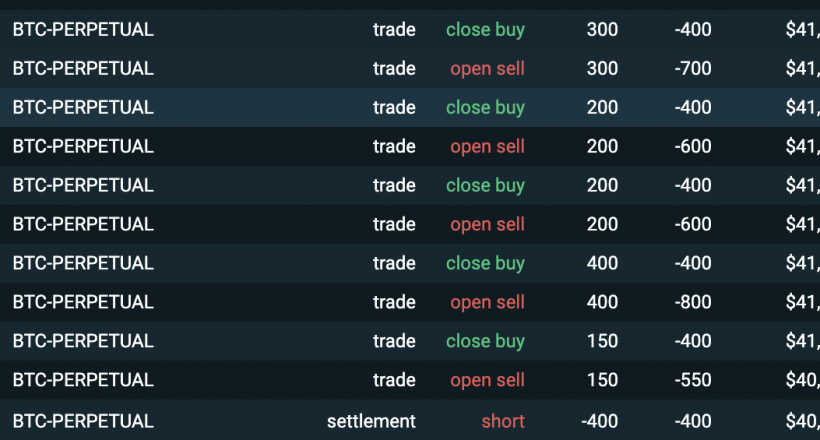Click open sell in the 300 amount row
This screenshot has height=440, width=820.
tap(487, 69)
